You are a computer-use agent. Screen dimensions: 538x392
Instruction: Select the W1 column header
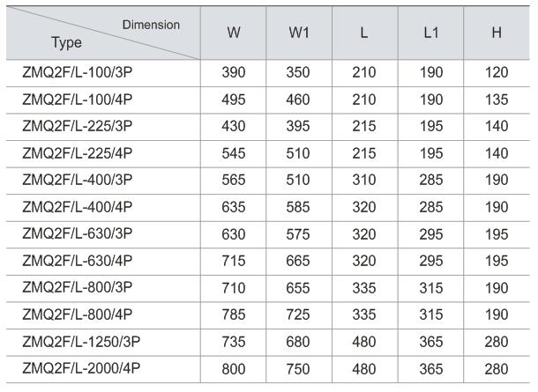tap(299, 33)
